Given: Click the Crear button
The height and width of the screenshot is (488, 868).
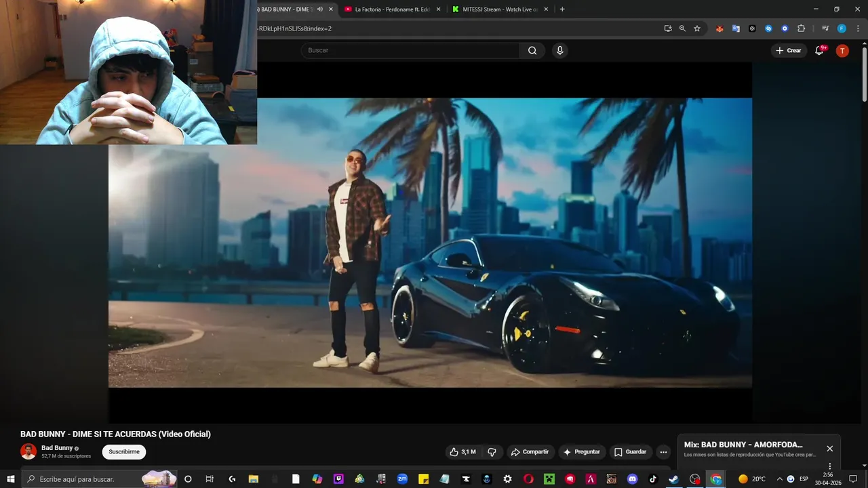Looking at the screenshot, I should point(789,50).
